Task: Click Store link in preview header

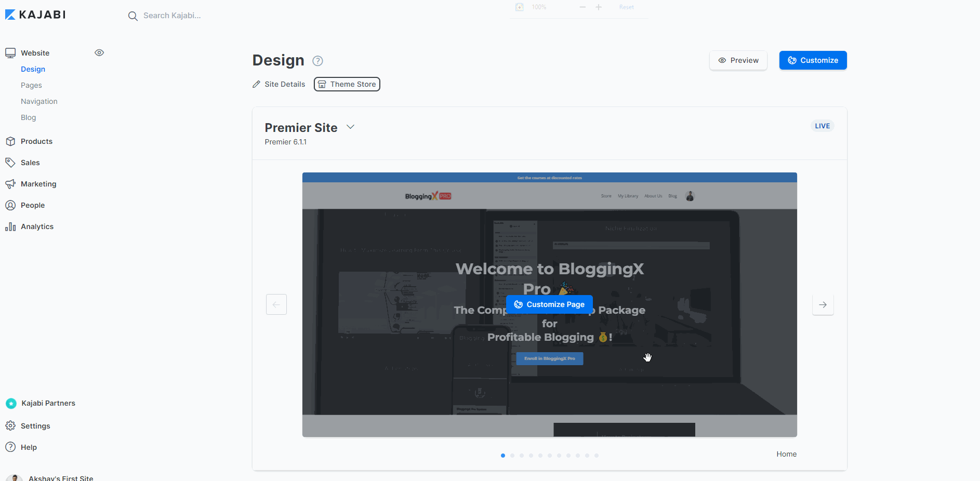Action: pyautogui.click(x=606, y=196)
